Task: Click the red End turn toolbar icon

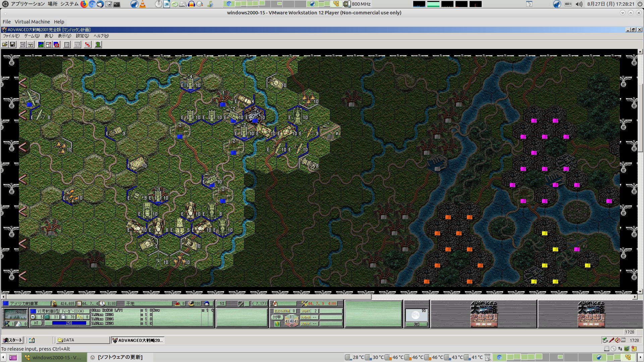Action: tap(88, 45)
